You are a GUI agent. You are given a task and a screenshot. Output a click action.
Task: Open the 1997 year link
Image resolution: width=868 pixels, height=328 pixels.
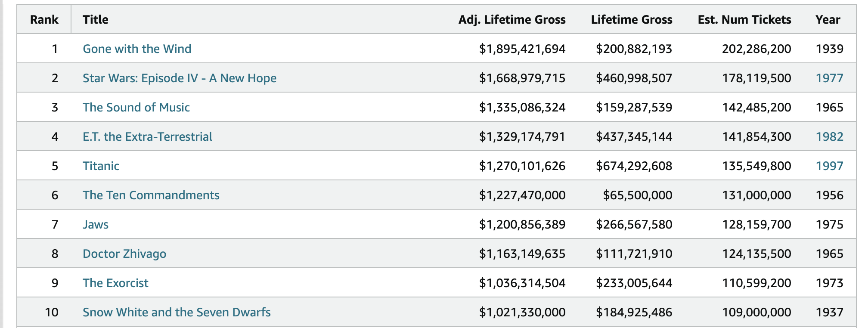(x=829, y=166)
